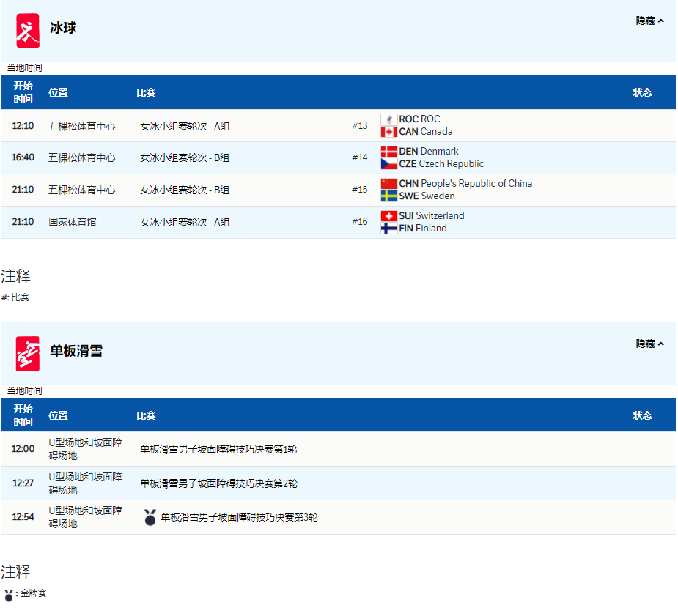Screen dimensions: 678x616
Task: Click the medal icon beside round 3 final
Action: [150, 517]
